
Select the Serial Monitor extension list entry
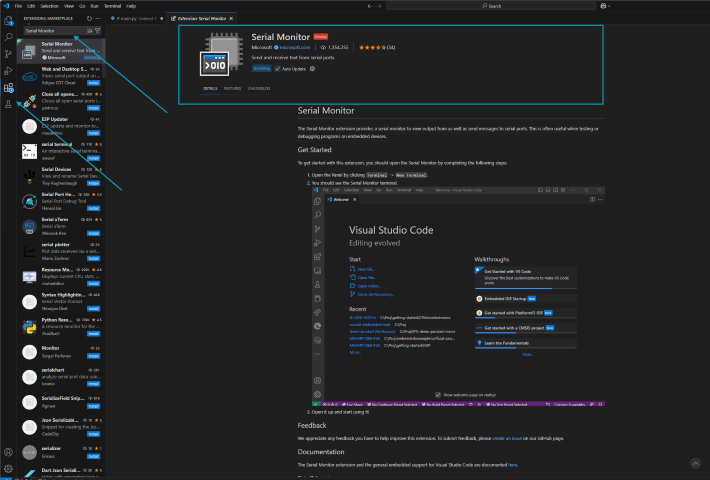click(61, 51)
